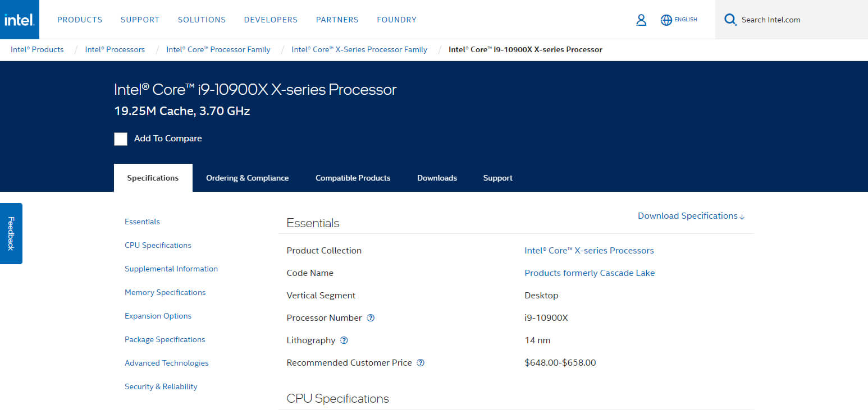Open the user account sign-in icon

[641, 20]
